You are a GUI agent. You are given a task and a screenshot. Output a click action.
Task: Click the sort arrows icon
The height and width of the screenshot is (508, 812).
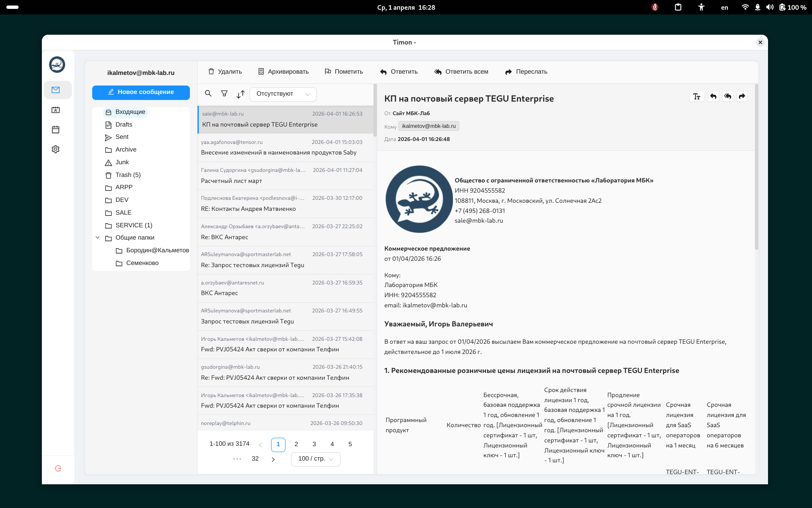coord(241,94)
